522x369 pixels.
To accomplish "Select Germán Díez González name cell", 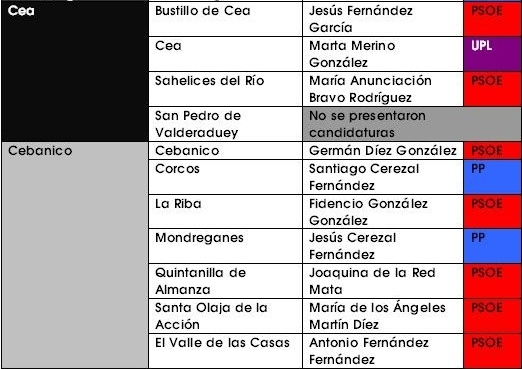I will pos(383,151).
